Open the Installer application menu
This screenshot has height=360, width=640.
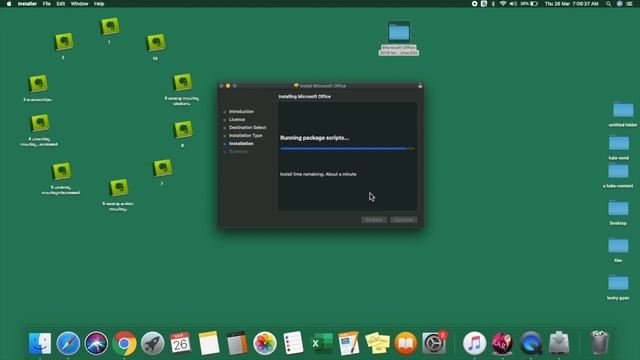[27, 4]
